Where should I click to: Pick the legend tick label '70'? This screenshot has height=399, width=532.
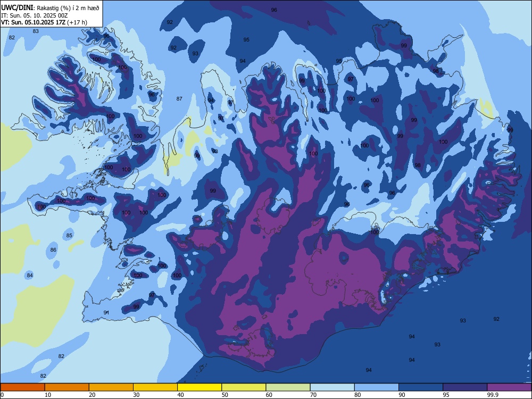click(x=313, y=395)
